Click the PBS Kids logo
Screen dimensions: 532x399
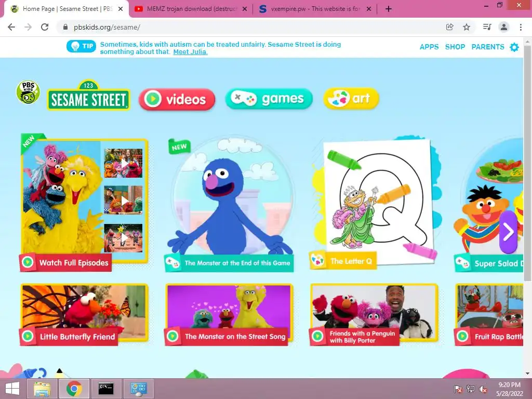(28, 92)
